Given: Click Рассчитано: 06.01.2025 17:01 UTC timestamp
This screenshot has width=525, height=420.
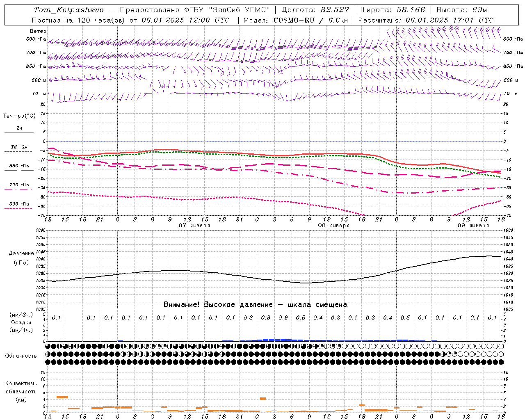Looking at the screenshot, I should coord(426,20).
